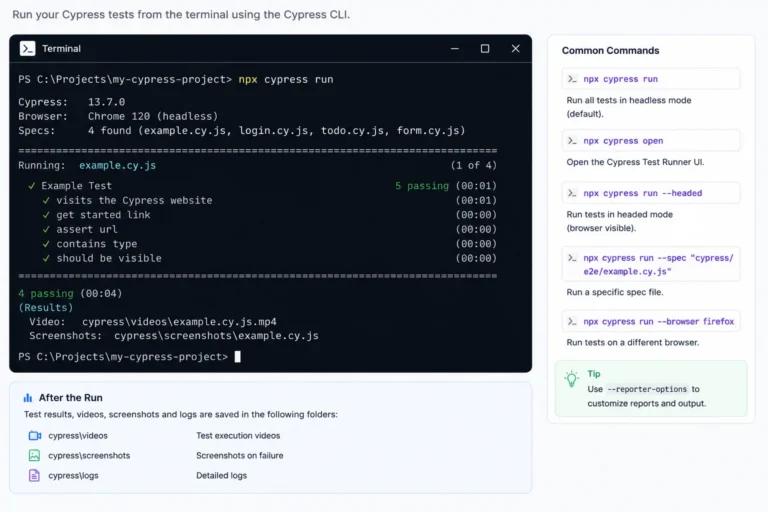Select the 'npx cypress run' command box
768x512 pixels.
coord(651,79)
